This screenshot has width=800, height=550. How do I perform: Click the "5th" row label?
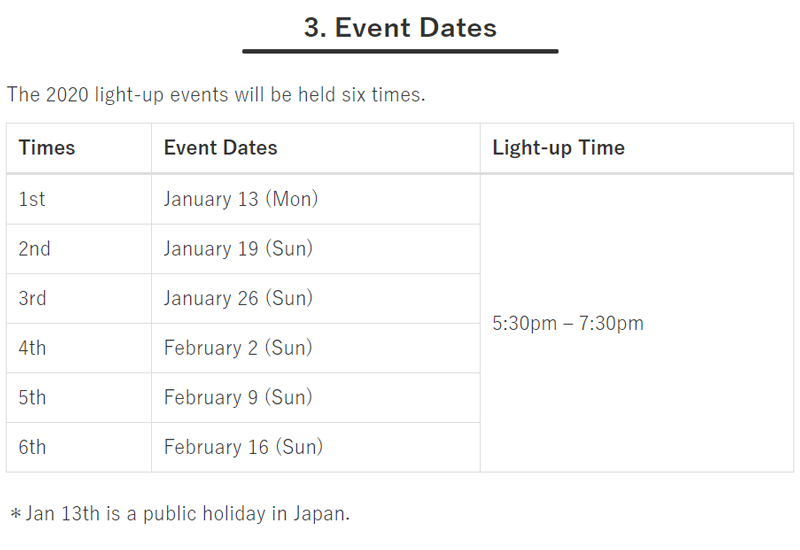tap(32, 398)
